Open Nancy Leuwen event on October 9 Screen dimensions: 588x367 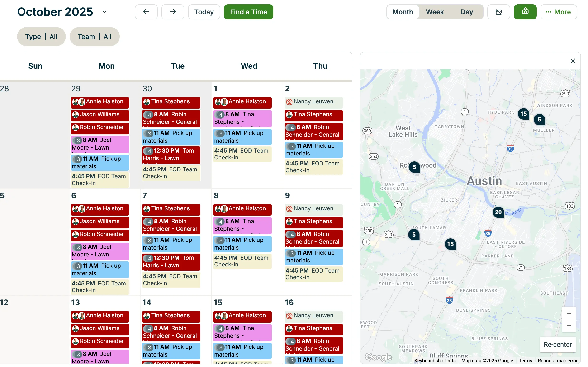[313, 209]
